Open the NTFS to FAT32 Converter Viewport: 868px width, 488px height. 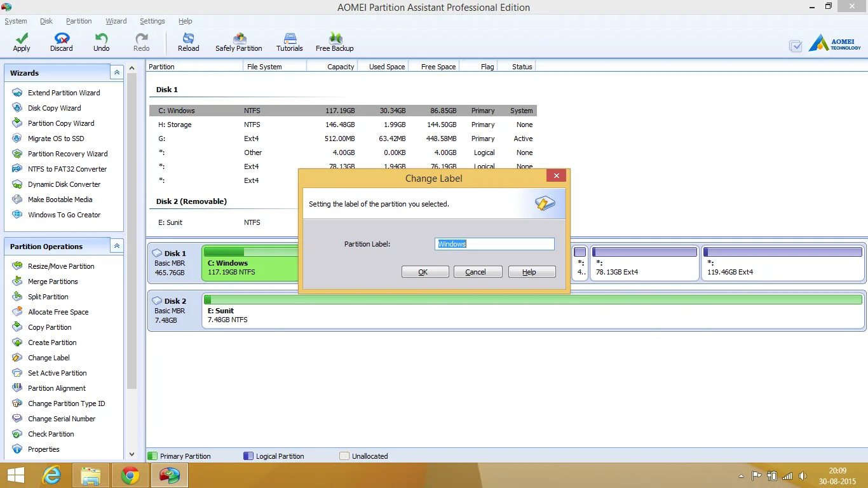pos(67,169)
